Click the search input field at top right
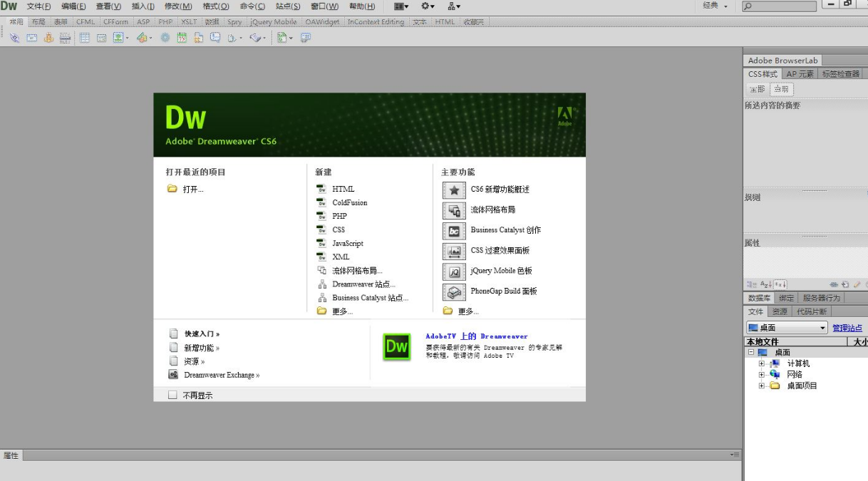 779,6
